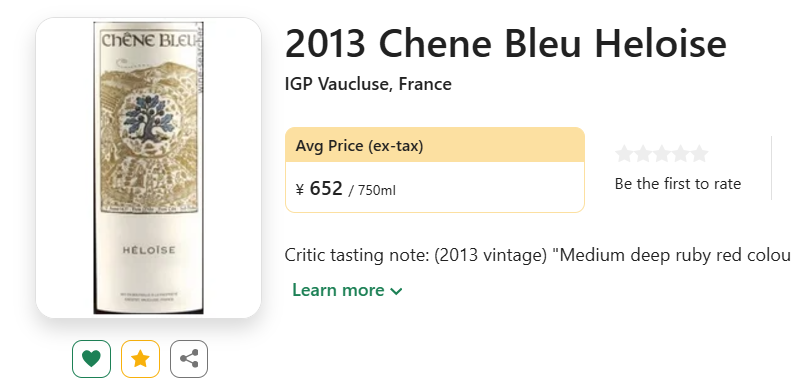Open the Chene Bleu bottle thumbnail
The image size is (791, 381).
click(x=148, y=168)
